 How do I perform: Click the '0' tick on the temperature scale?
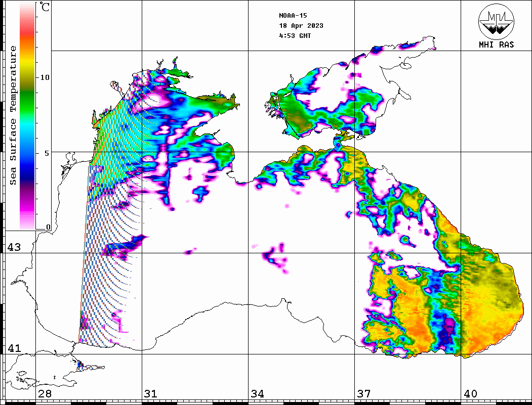[48, 227]
